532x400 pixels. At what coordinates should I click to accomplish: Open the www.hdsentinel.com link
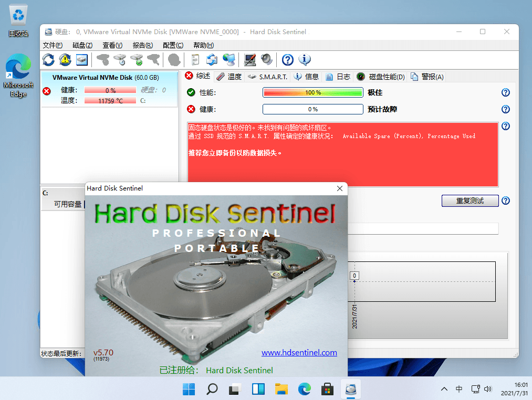point(299,353)
